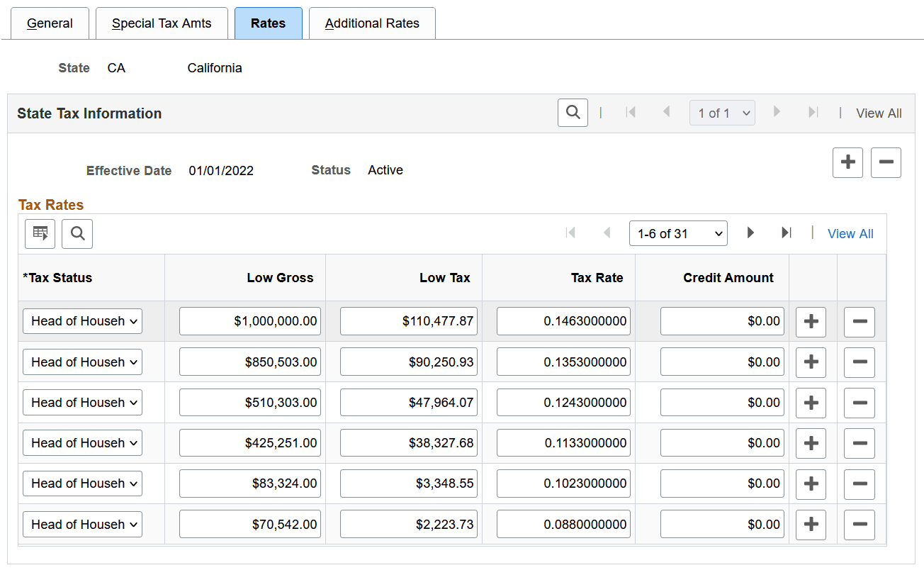
Task: Open search in the State Tax Information header
Action: pos(573,113)
